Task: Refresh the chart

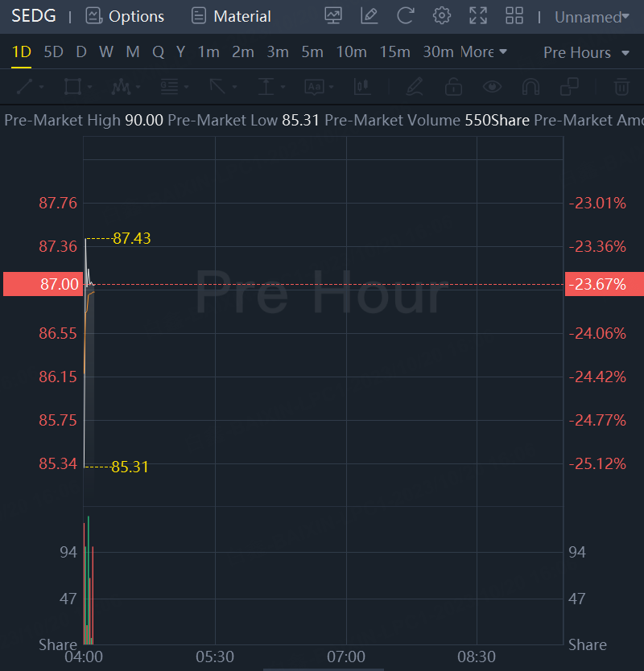Action: coord(406,15)
